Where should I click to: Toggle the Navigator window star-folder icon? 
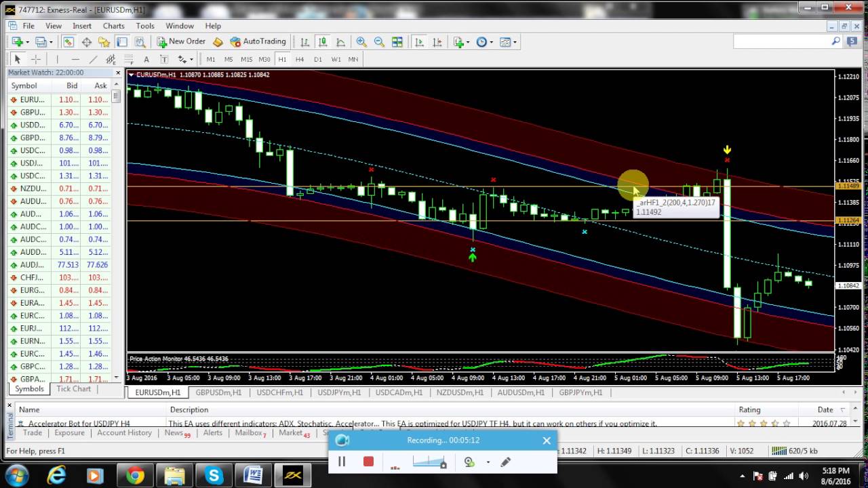104,42
